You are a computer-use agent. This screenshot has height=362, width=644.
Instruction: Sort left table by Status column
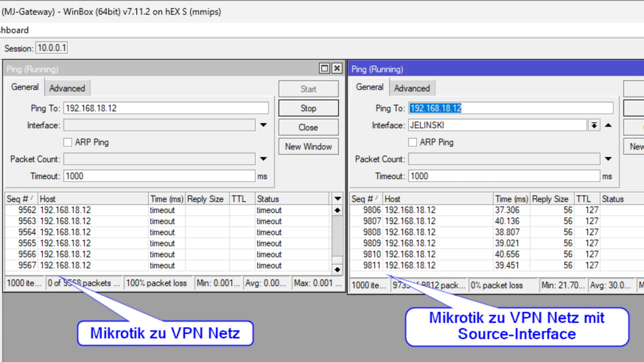pos(292,199)
